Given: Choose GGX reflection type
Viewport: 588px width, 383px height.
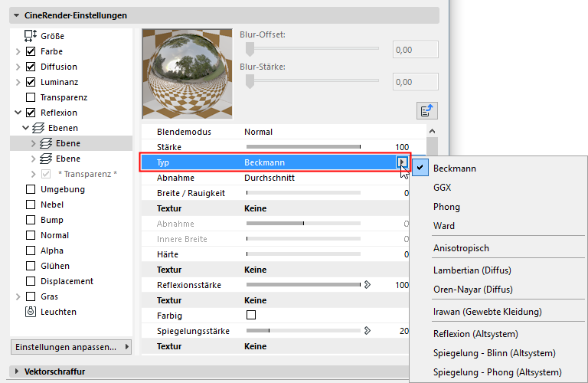Looking at the screenshot, I should pyautogui.click(x=442, y=187).
